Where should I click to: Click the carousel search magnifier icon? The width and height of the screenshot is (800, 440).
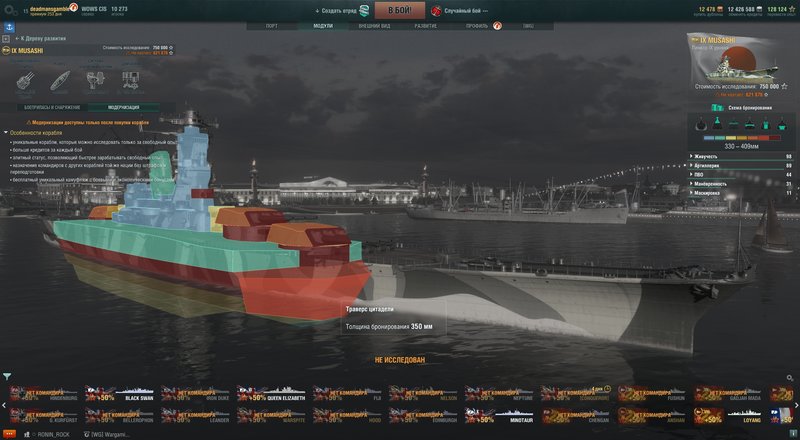tap(790, 378)
